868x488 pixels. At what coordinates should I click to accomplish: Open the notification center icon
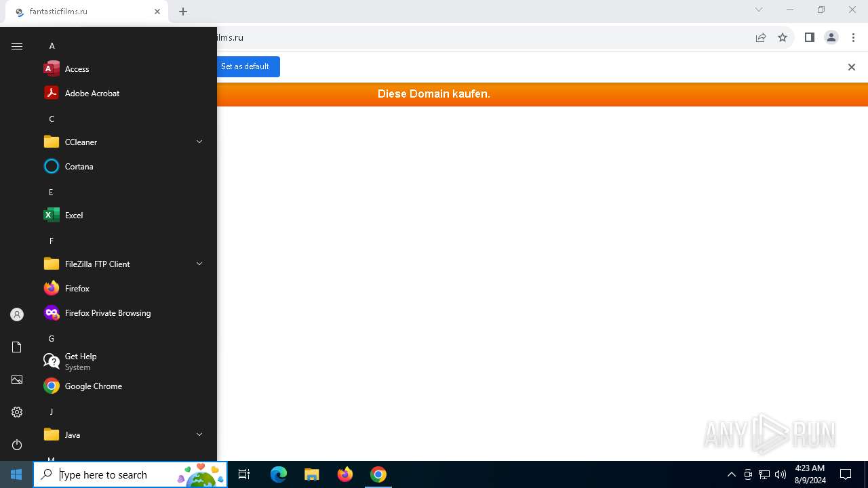click(x=846, y=474)
